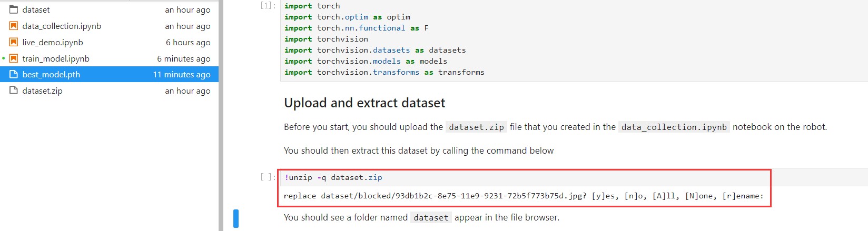Select the dataset.zip file entry
The image size is (868, 231).
[109, 91]
